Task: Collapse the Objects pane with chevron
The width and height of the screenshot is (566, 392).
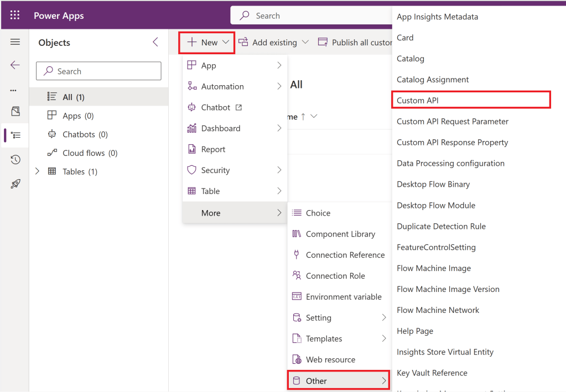Action: [x=155, y=43]
